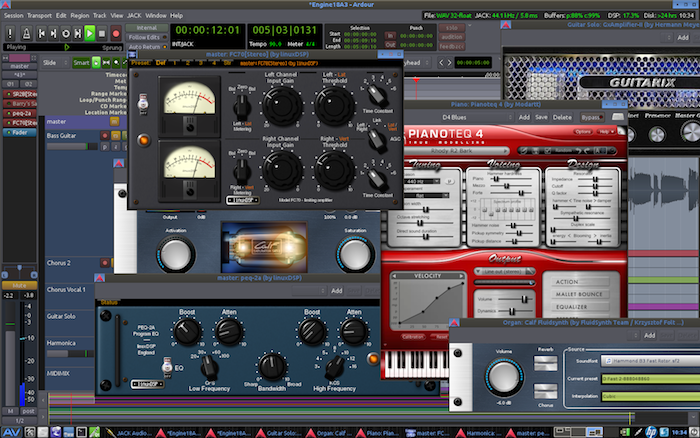Toggle the metronome click icon
The width and height of the screenshot is (700, 438).
coord(28,33)
